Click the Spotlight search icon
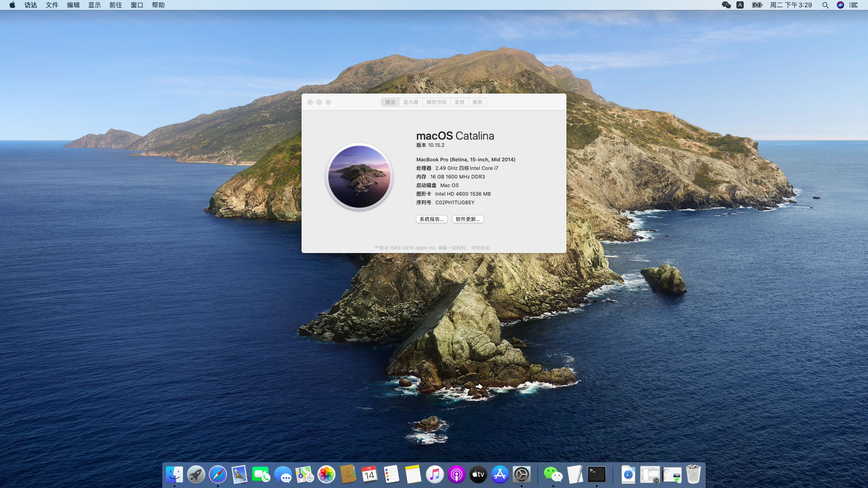The height and width of the screenshot is (488, 868). pyautogui.click(x=825, y=5)
